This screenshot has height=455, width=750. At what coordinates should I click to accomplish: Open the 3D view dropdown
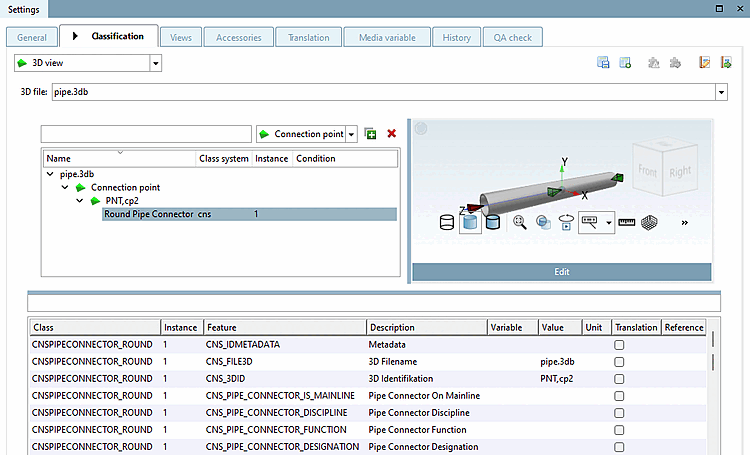click(x=155, y=64)
